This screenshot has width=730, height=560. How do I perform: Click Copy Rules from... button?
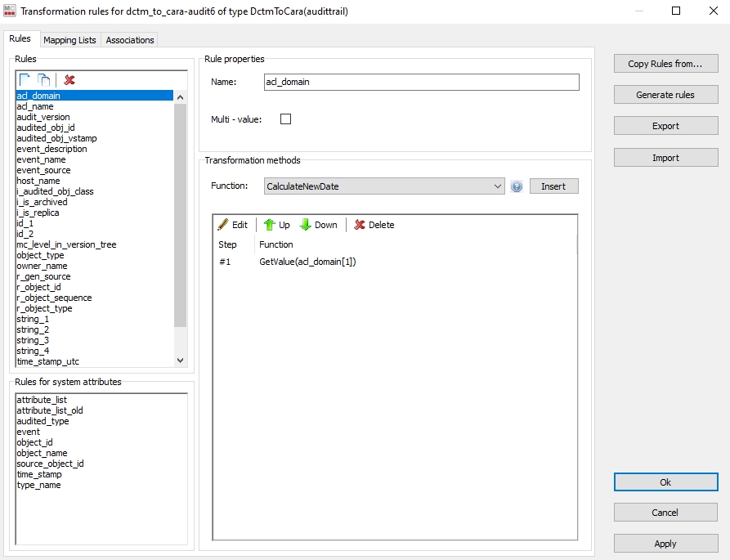point(665,64)
